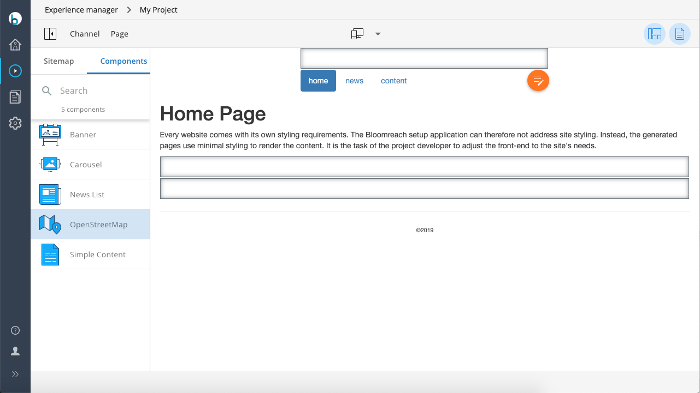Click the Banner label

[x=83, y=134]
